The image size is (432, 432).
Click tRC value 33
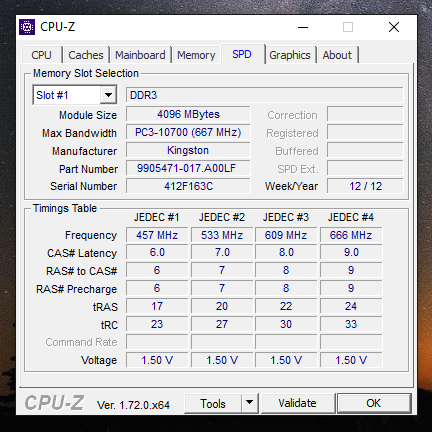click(351, 324)
